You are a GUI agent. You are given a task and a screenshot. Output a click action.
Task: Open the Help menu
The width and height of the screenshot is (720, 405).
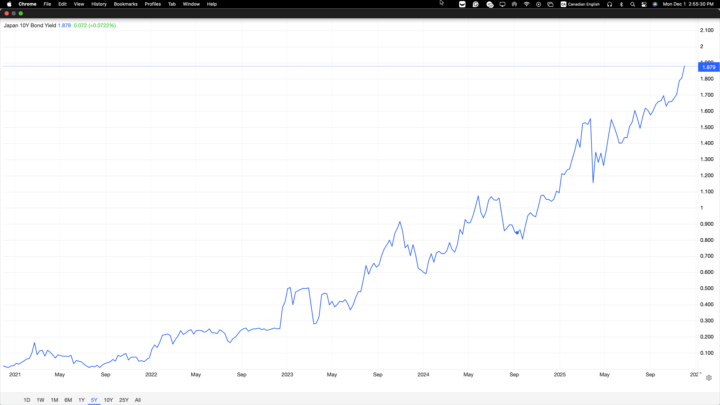tap(212, 4)
